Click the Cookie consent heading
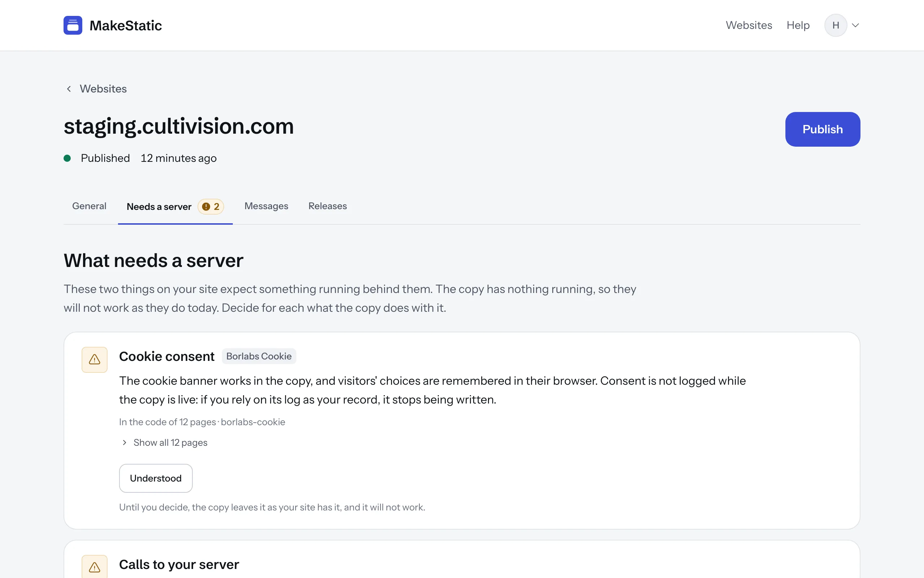 coord(167,356)
